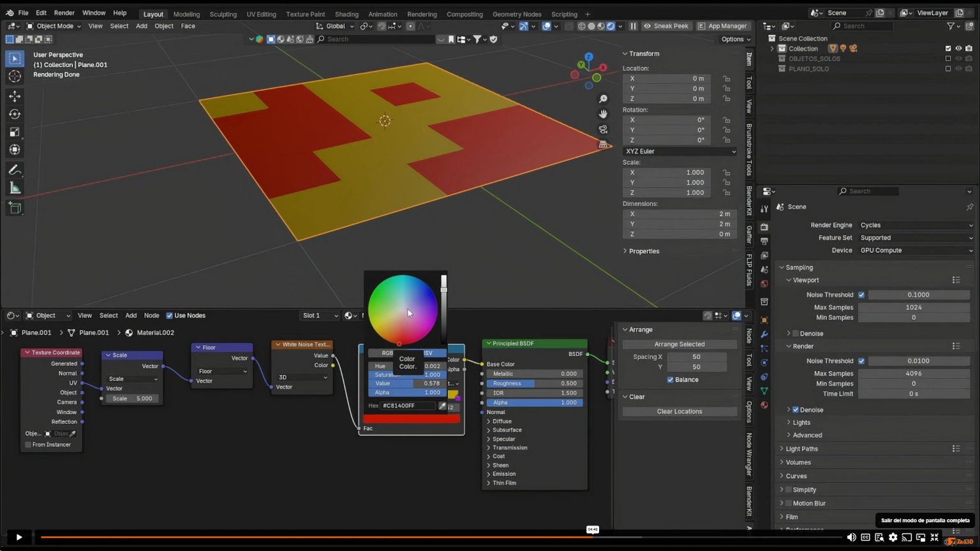Switch to the Shading workspace tab
The width and height of the screenshot is (980, 551).
pyautogui.click(x=346, y=13)
